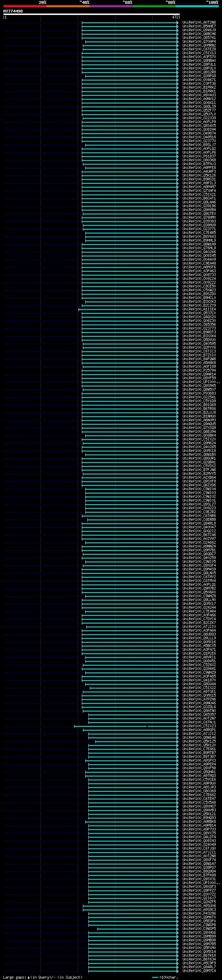The image size is (222, 980).
Task: Click the white query sequence bar
Action: click(92, 15)
